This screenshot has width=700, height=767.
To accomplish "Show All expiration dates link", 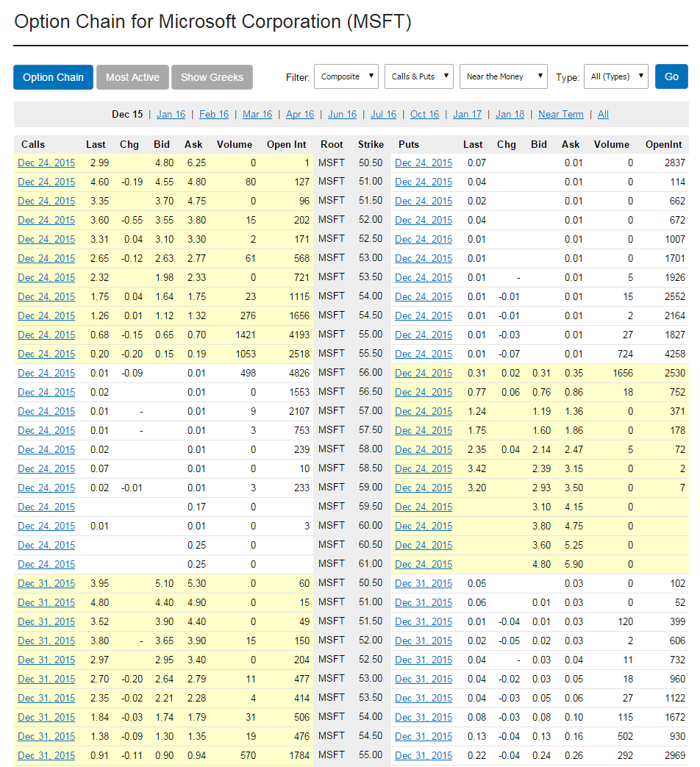I will click(603, 114).
